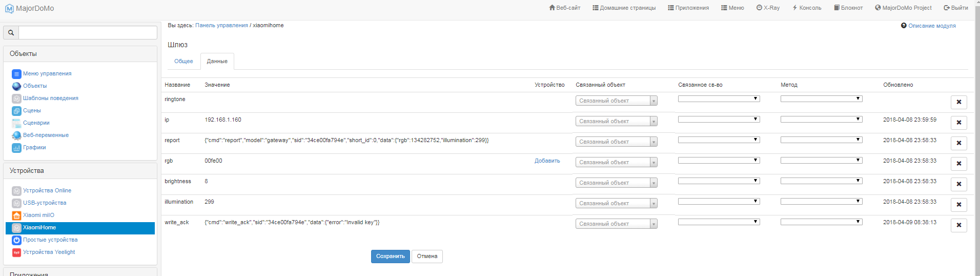
Task: Delete the rgb row with X button
Action: tap(958, 164)
